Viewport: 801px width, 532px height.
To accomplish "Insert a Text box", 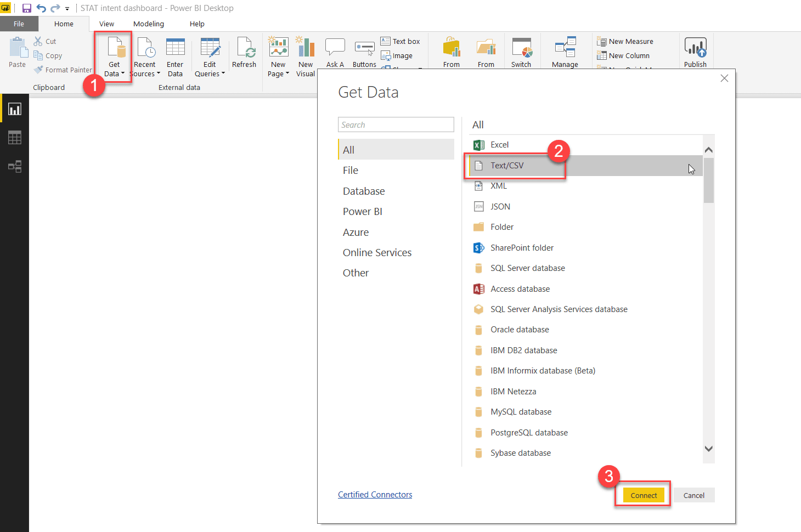I will 400,41.
